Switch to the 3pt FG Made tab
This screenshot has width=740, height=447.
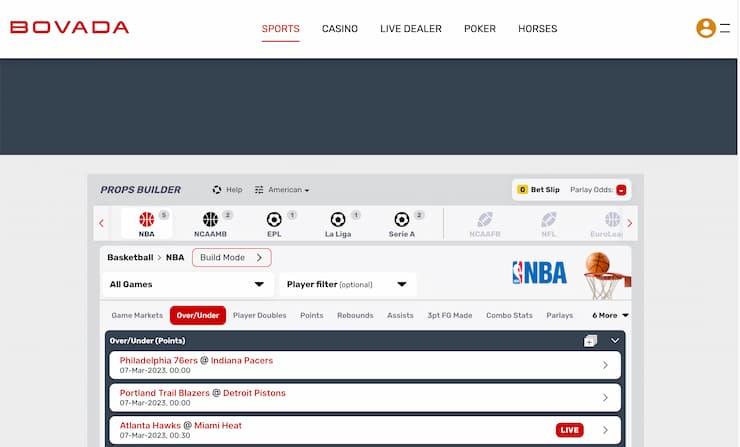450,315
